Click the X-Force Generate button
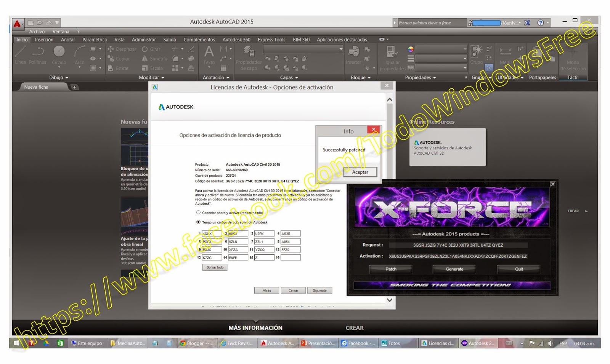Image resolution: width=610 pixels, height=364 pixels. [454, 269]
